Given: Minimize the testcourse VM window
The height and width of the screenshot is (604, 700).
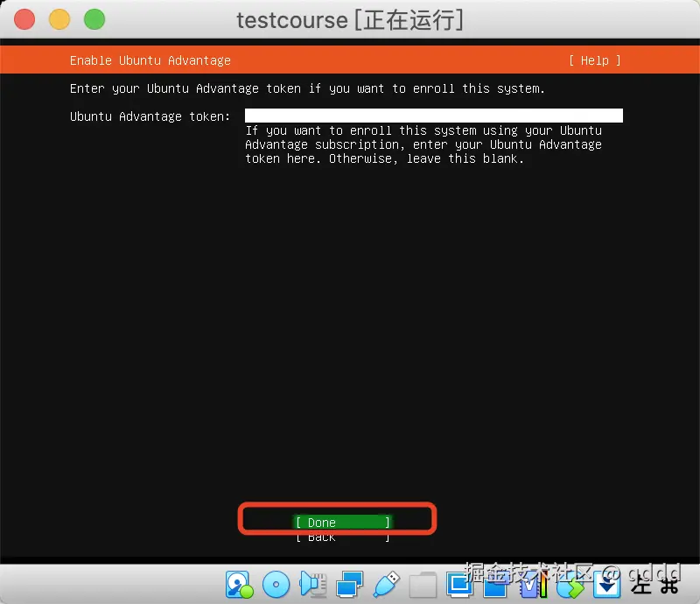Looking at the screenshot, I should pyautogui.click(x=59, y=19).
